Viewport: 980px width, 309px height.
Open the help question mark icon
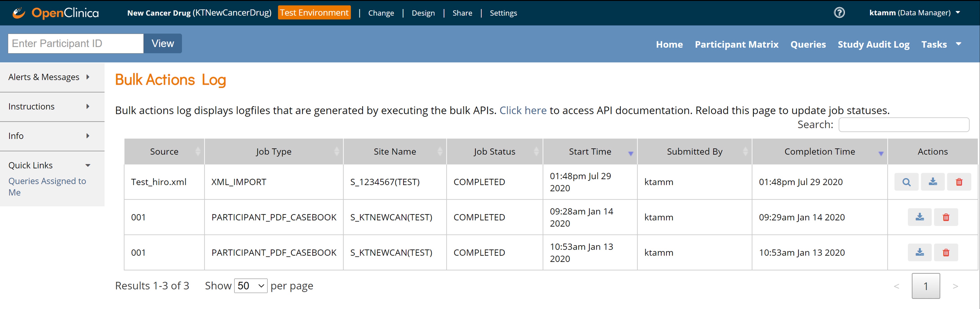pos(839,13)
